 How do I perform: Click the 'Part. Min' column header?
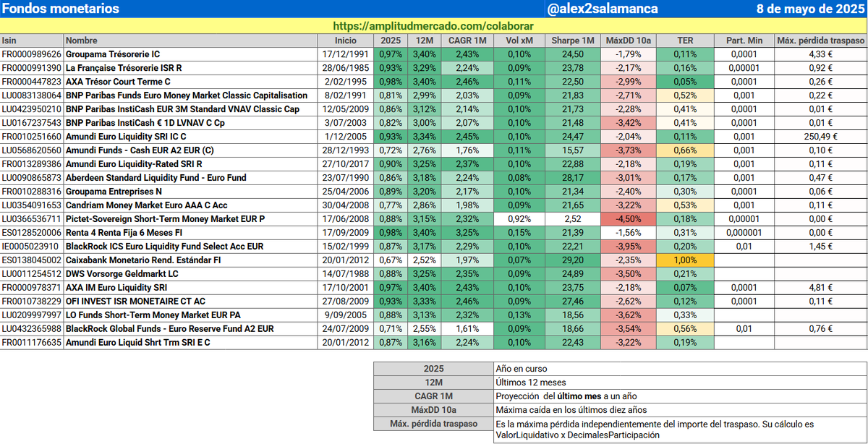(744, 40)
